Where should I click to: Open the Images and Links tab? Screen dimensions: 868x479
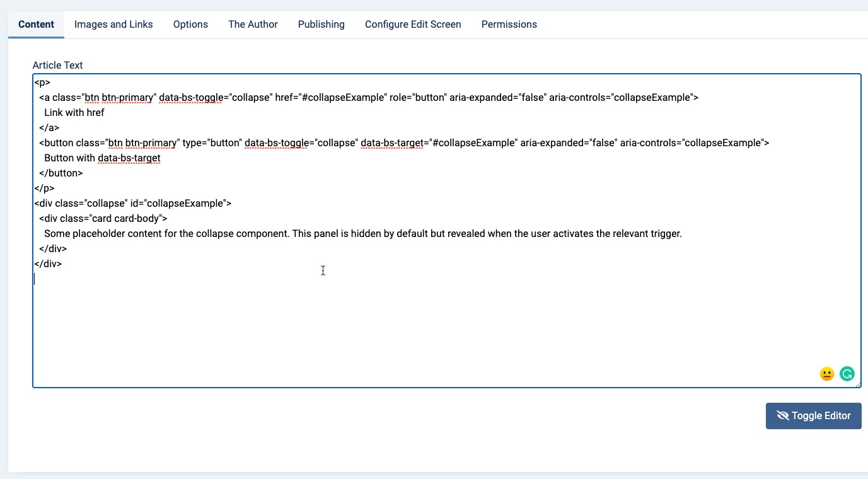(113, 25)
